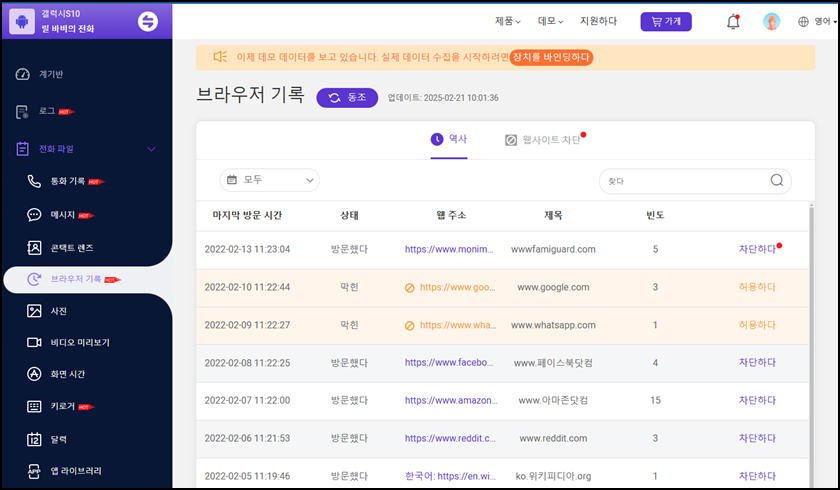The width and height of the screenshot is (840, 490).
Task: Click the notification bell icon
Action: [x=733, y=21]
